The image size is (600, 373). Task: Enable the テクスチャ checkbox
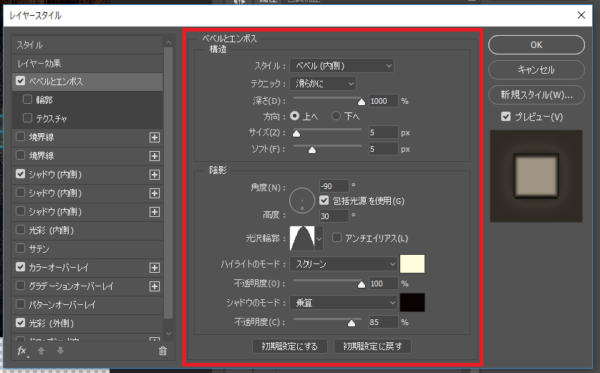click(28, 118)
